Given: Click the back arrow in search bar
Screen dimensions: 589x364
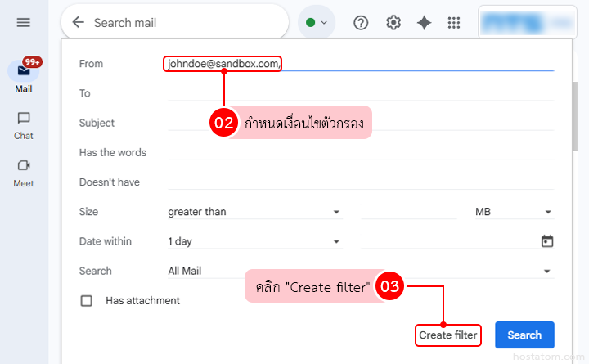Looking at the screenshot, I should coord(79,23).
